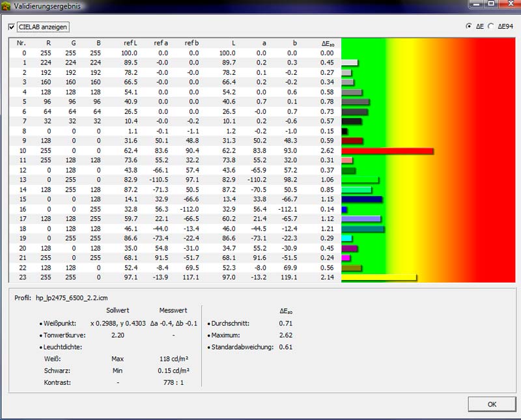Click the light green bar in row 13
Screen dimensions: 521x420
[x=359, y=180]
